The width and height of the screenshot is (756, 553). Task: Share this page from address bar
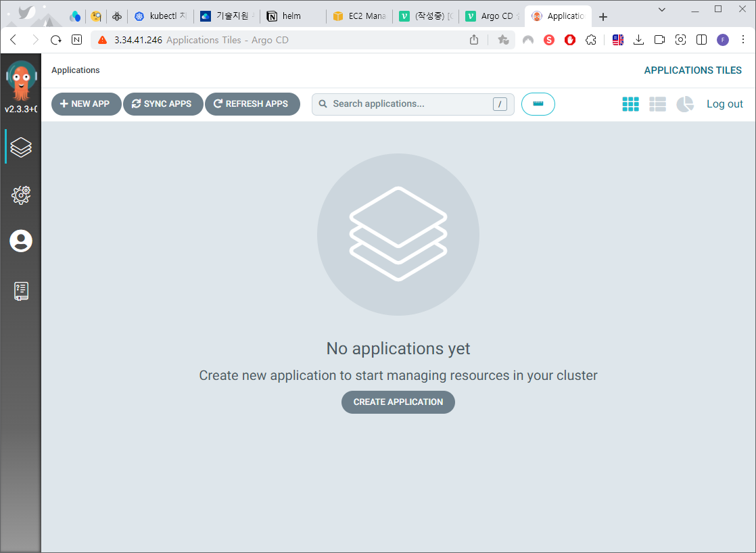tap(474, 40)
